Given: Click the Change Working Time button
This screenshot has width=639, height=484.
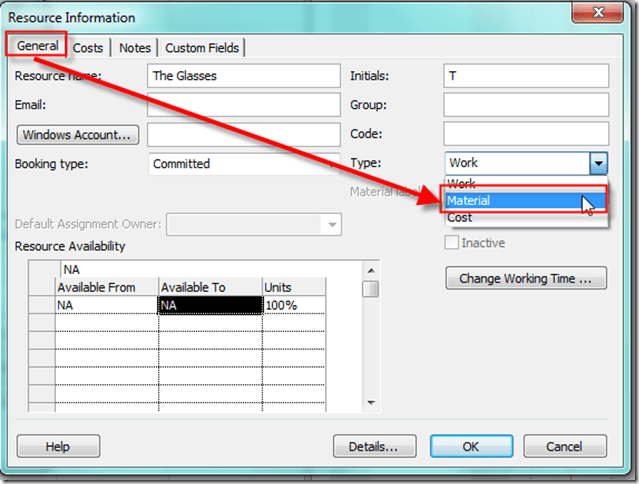Looking at the screenshot, I should tap(526, 279).
